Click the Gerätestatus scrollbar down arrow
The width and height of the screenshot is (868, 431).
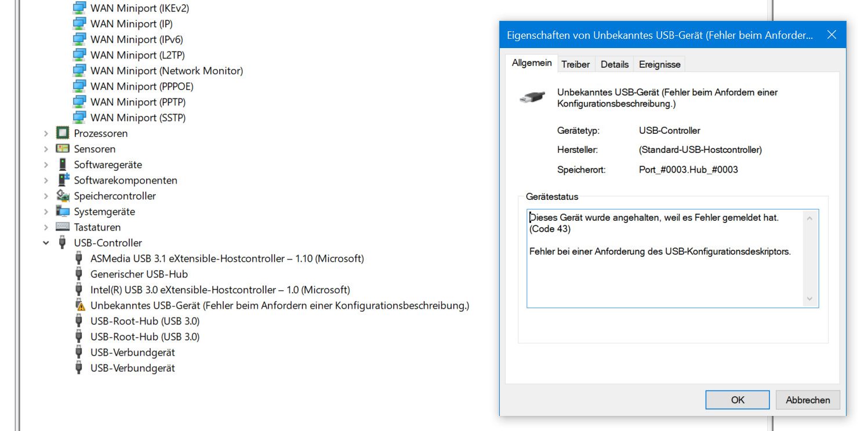(x=809, y=299)
